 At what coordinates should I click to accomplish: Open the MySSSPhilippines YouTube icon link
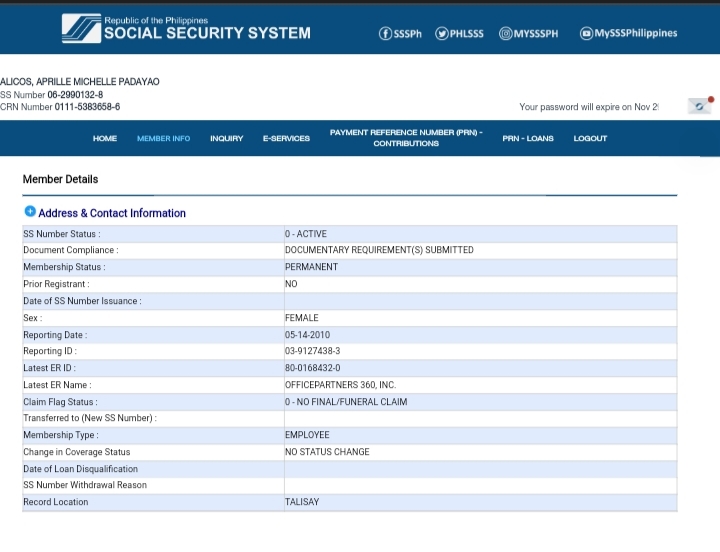(x=586, y=33)
